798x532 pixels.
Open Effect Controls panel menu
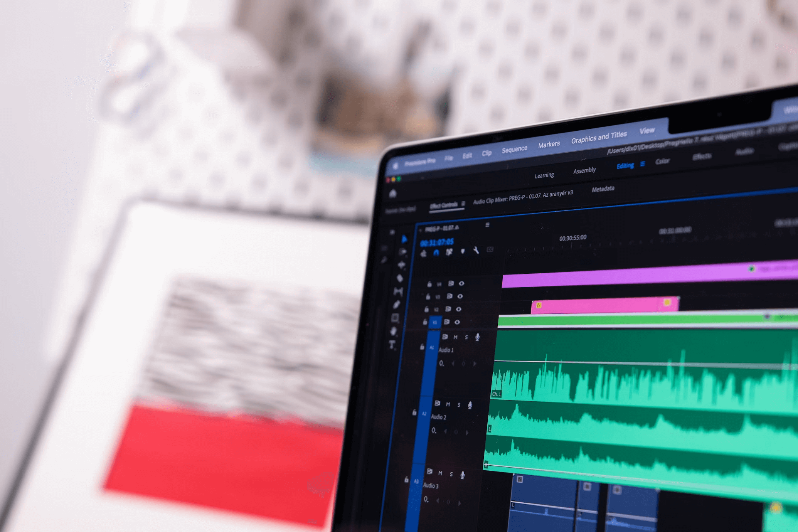coord(463,204)
